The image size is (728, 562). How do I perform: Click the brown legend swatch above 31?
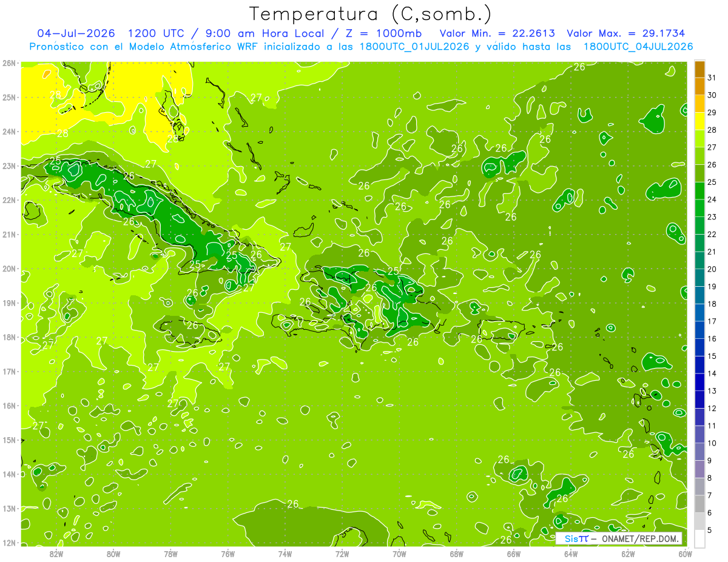(x=700, y=69)
